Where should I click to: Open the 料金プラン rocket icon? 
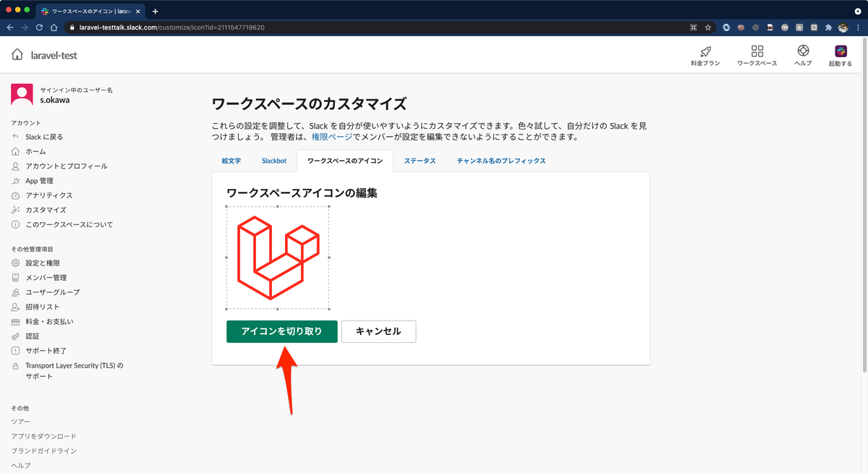point(705,51)
